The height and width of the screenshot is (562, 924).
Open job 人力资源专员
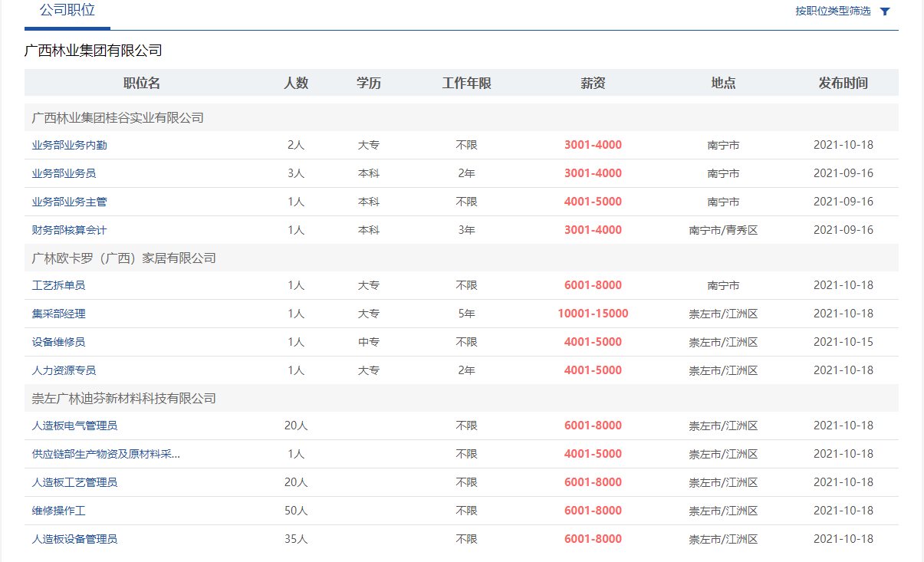[x=64, y=370]
